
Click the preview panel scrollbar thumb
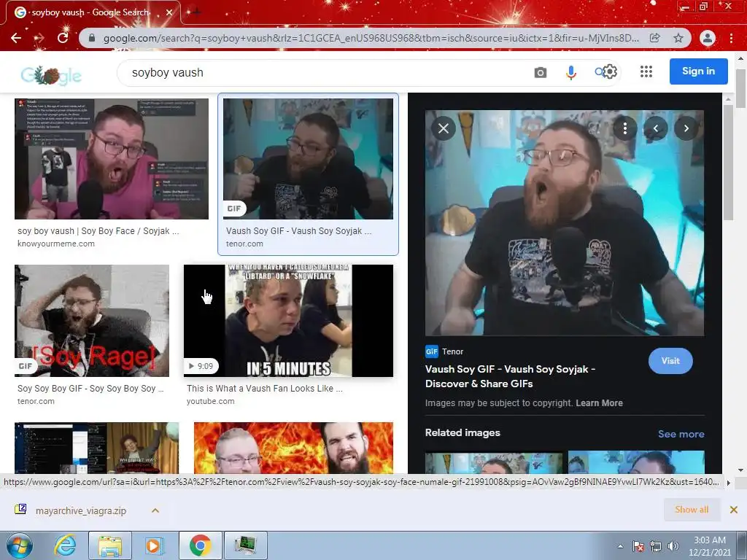point(727,162)
